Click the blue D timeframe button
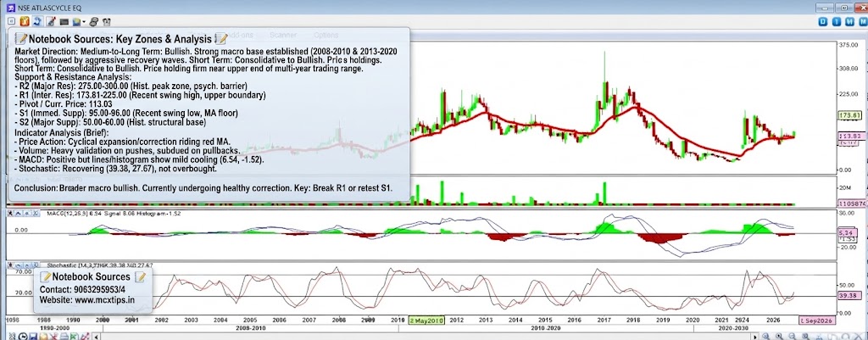868x340 pixels. (823, 21)
